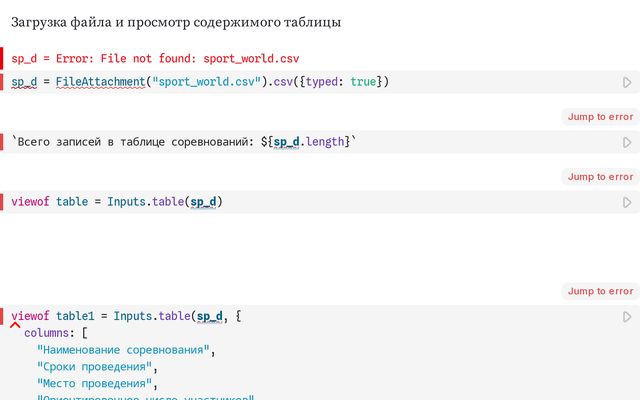Click red error bar beside FileAttachment cell

tap(2, 82)
